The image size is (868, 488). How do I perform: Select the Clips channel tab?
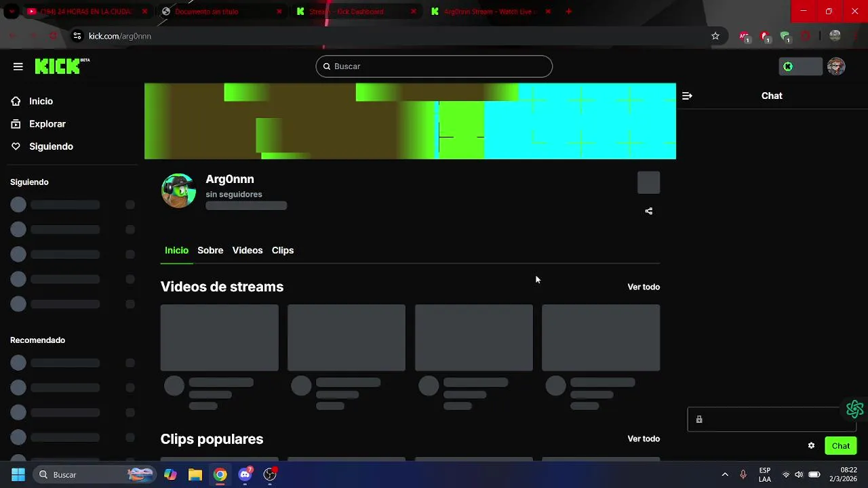[283, 250]
